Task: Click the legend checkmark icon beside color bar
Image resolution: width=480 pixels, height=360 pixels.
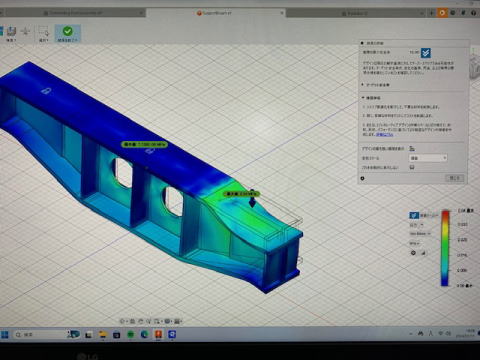Action: coord(414,215)
